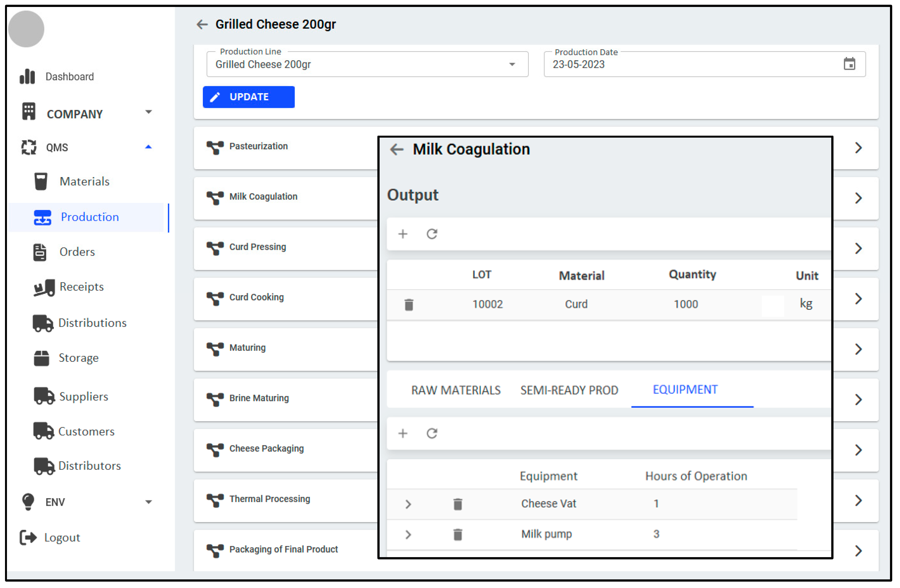Expand the COMPANY menu section
Screen dimensions: 900x588
[149, 112]
